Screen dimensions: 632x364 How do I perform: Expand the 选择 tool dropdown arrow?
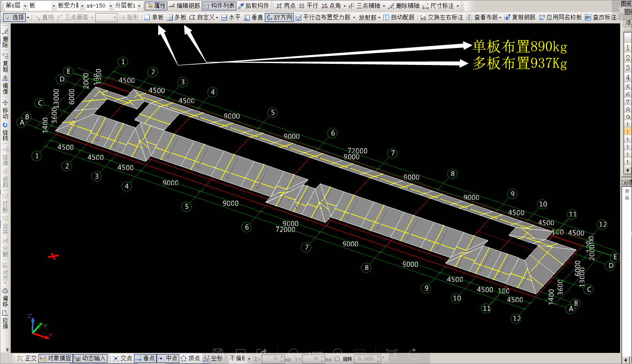point(28,17)
